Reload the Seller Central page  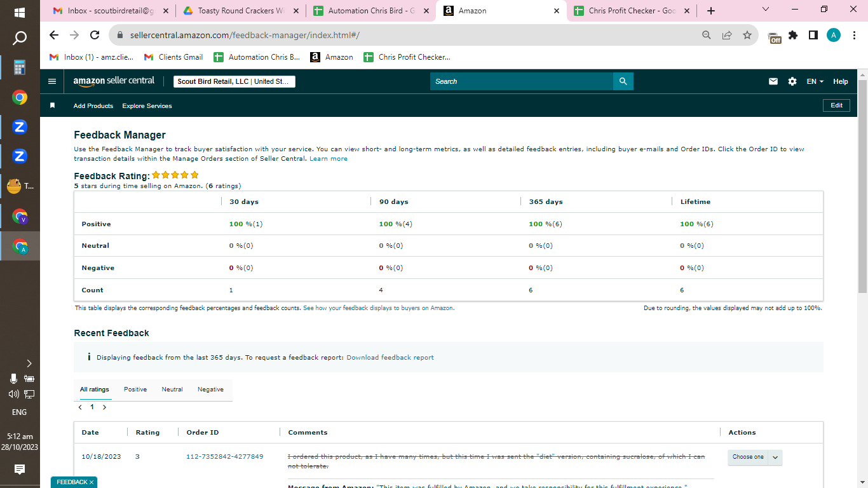coord(95,36)
